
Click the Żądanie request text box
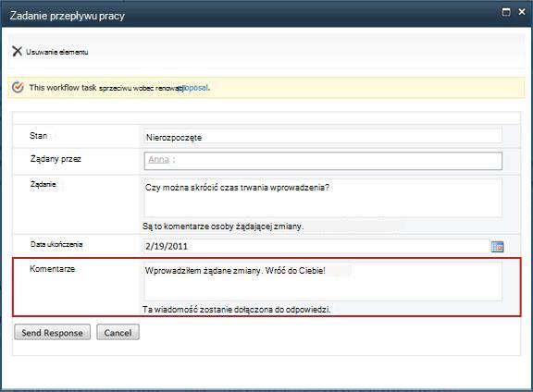pyautogui.click(x=323, y=198)
